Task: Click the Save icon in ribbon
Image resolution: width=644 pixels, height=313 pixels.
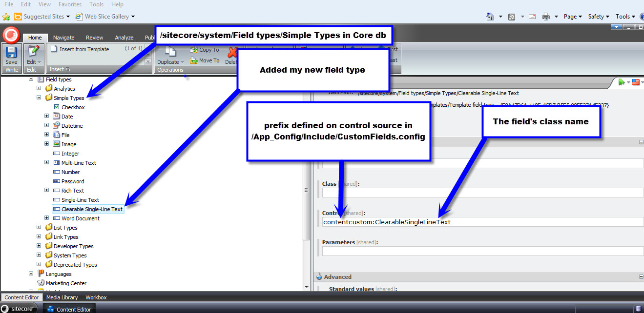Action: [11, 53]
